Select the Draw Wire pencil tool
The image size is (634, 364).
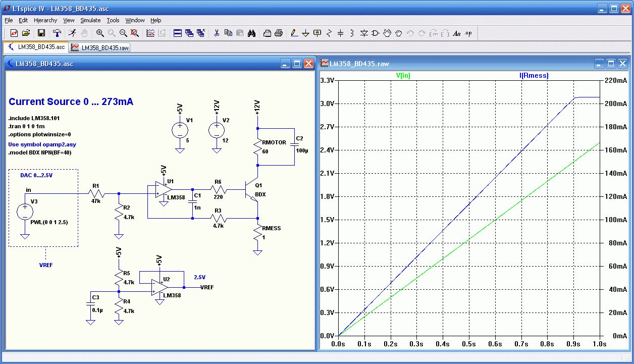[x=294, y=33]
